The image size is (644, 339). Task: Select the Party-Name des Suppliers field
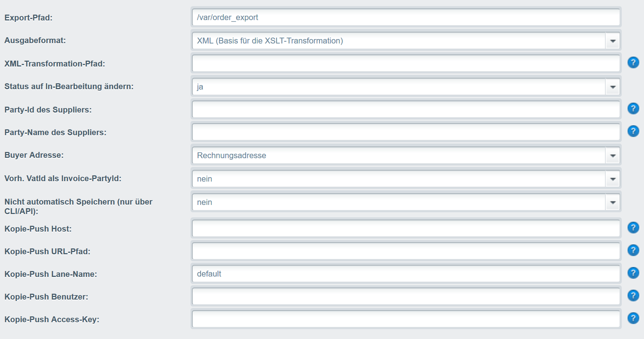tap(405, 132)
